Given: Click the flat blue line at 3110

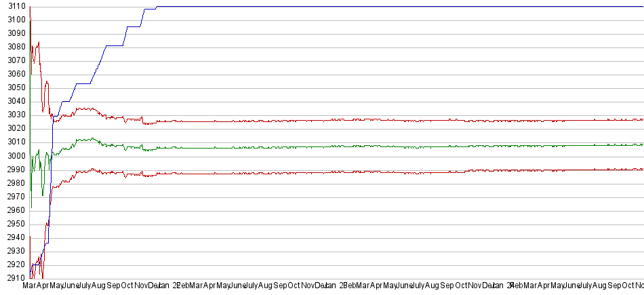Looking at the screenshot, I should click(x=407, y=7).
